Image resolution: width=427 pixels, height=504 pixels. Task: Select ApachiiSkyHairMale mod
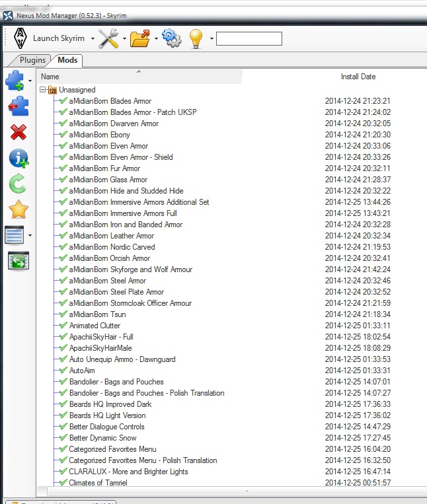coord(100,348)
